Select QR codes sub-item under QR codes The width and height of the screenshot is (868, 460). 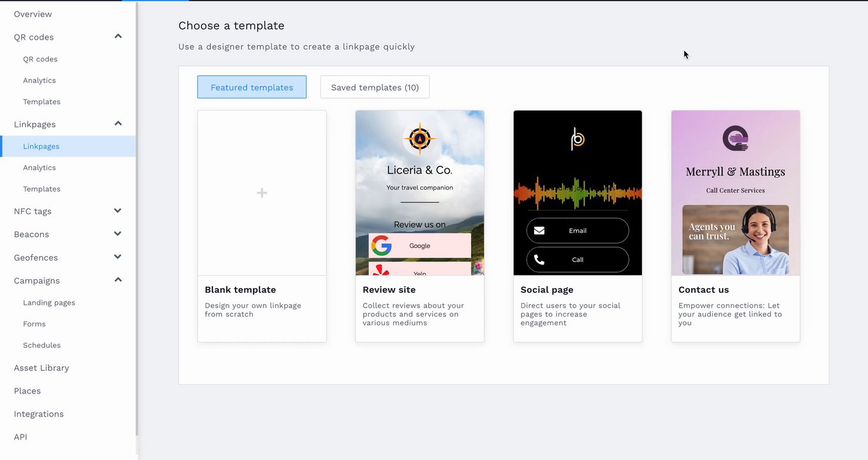[40, 59]
